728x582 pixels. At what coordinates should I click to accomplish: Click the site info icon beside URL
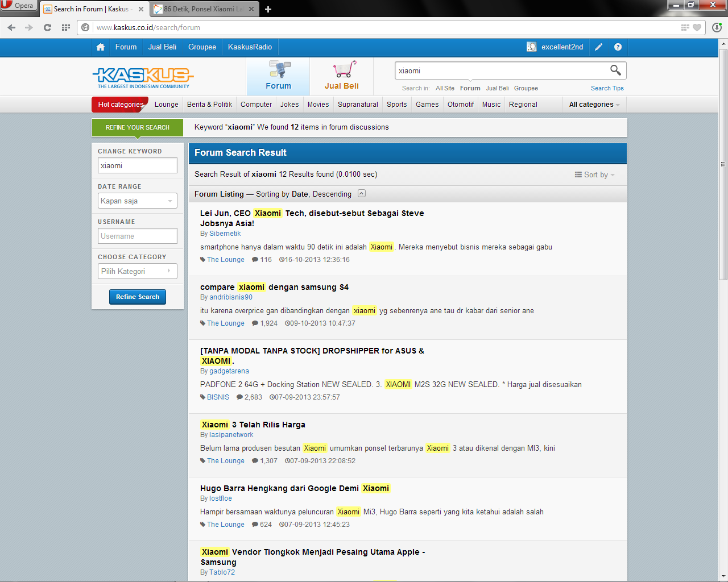85,27
